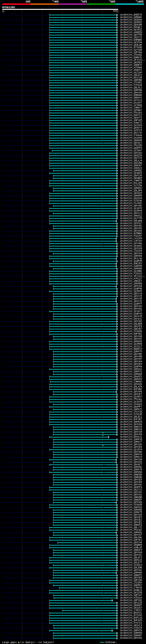Select label UniRef100_A5AH72
The height and width of the screenshot is (644, 146).
click(131, 70)
